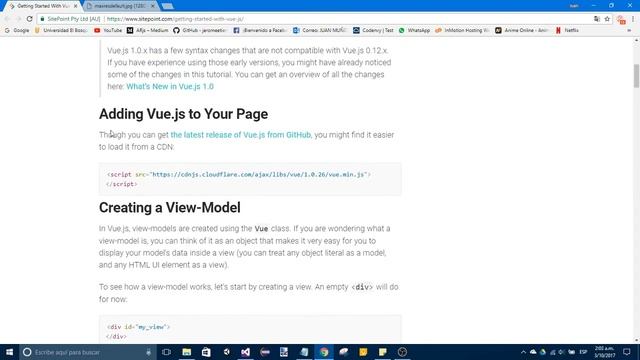Open the Universidad El Bosque bookmark
Screen dimensions: 640x360
click(x=61, y=30)
